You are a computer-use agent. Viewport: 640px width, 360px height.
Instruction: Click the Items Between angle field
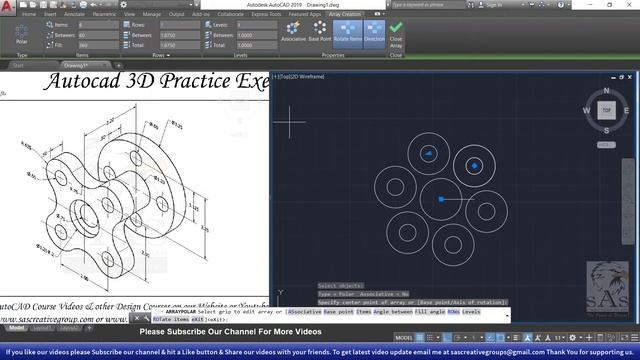coord(98,35)
